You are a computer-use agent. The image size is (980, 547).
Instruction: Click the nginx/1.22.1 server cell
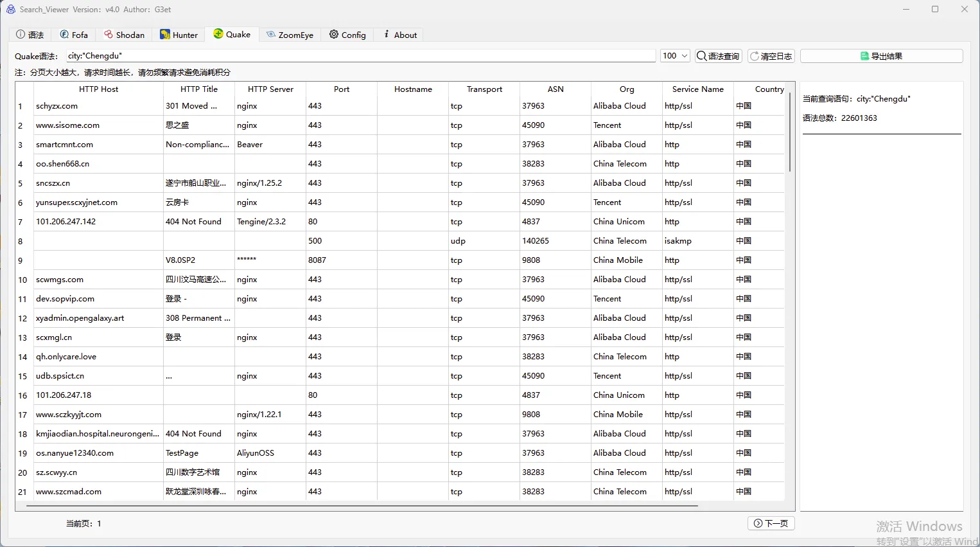click(270, 415)
